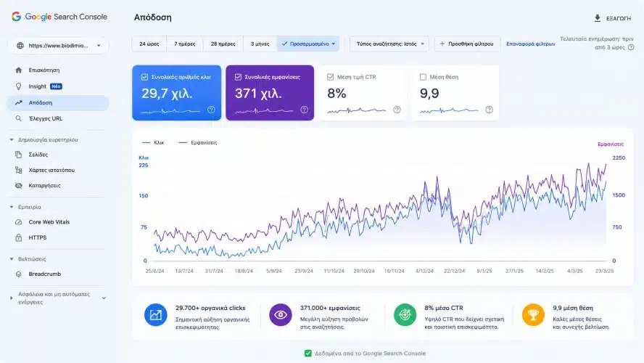644x363 pixels.
Task: Click the layers icon beside Breadcrumb
Action: pos(18,274)
